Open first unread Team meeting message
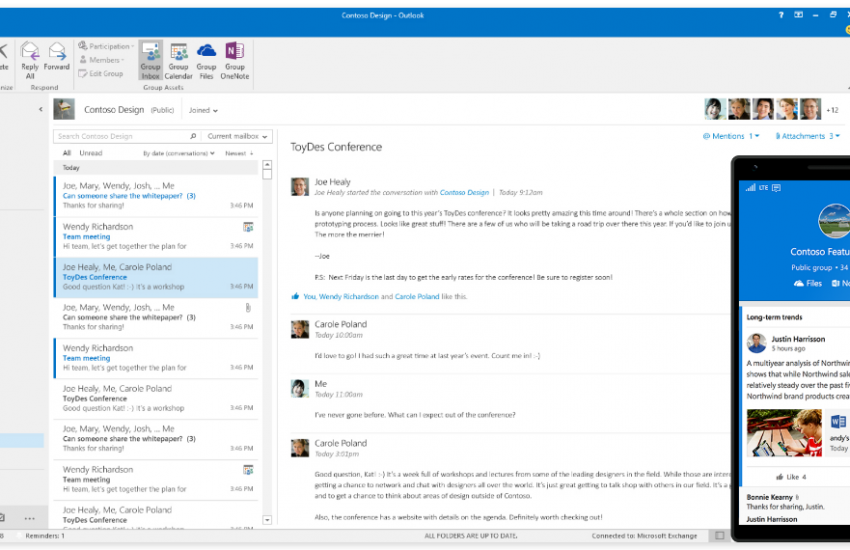 tap(156, 236)
